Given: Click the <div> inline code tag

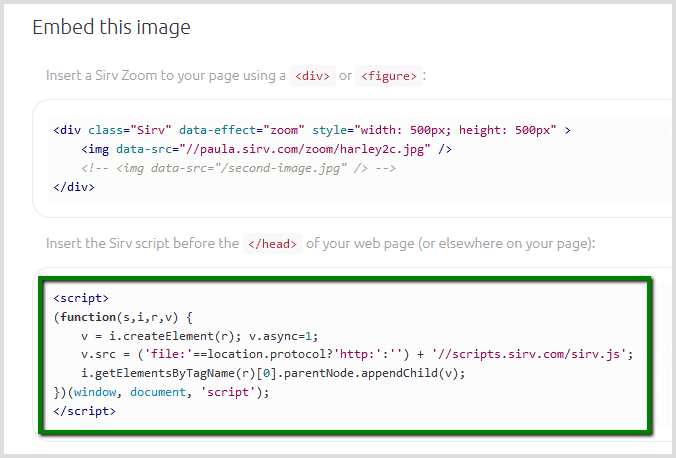Looking at the screenshot, I should click(313, 76).
